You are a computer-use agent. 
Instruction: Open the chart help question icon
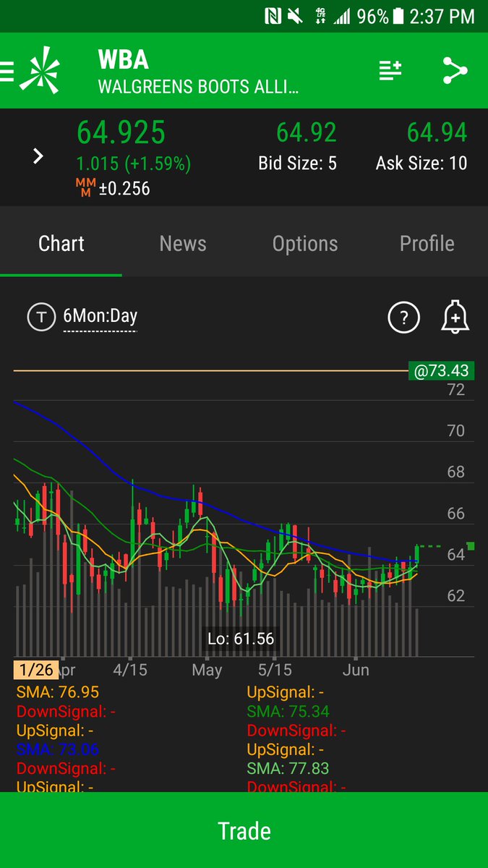[x=403, y=317]
